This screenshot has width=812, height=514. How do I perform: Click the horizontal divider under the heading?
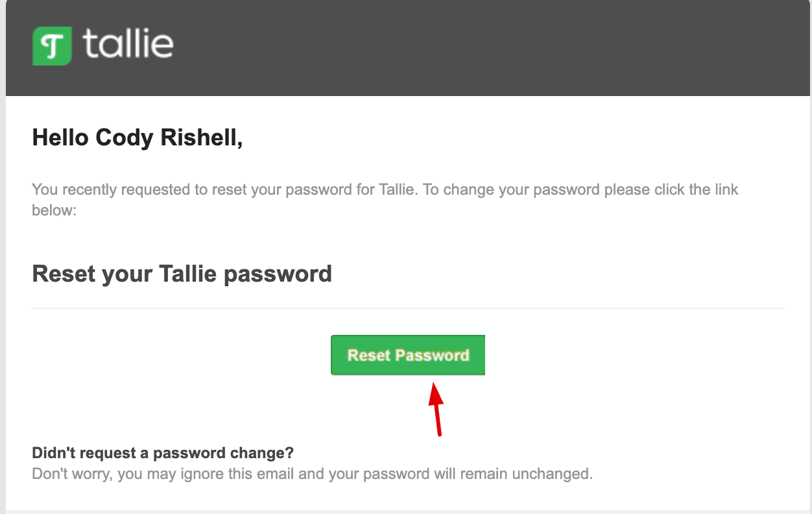click(408, 308)
